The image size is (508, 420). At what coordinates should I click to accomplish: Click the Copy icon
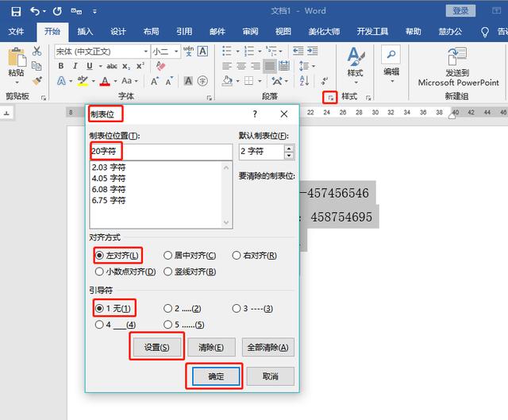(x=37, y=66)
